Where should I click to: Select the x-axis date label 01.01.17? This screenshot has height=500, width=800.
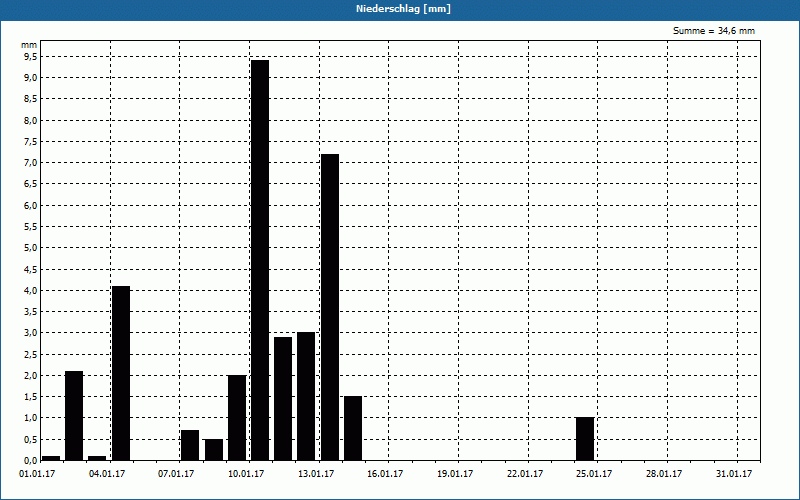point(37,474)
